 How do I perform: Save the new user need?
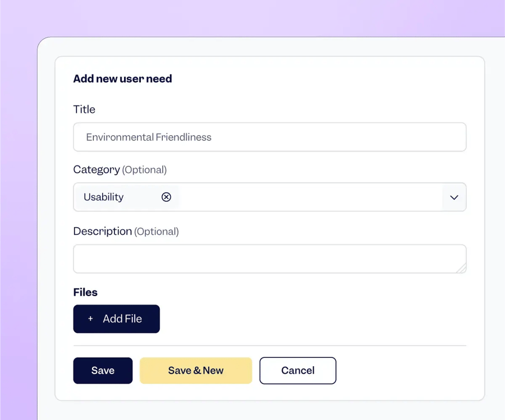pos(103,370)
